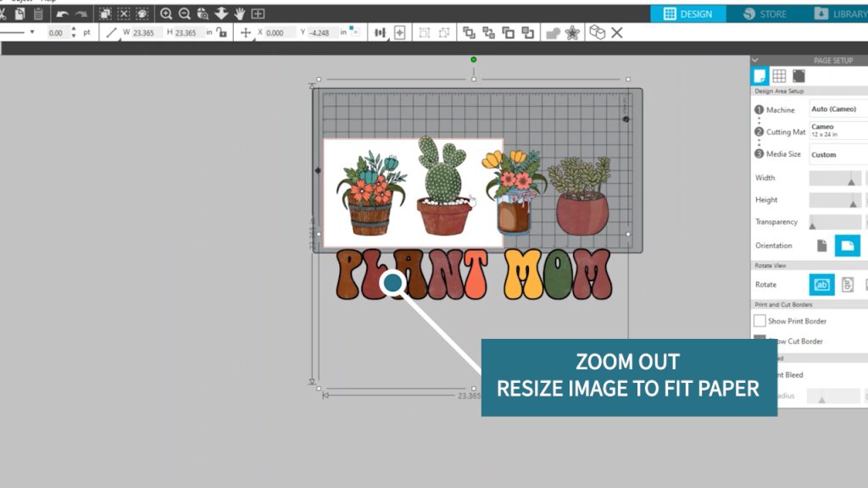Select portrait orientation button

[821, 246]
